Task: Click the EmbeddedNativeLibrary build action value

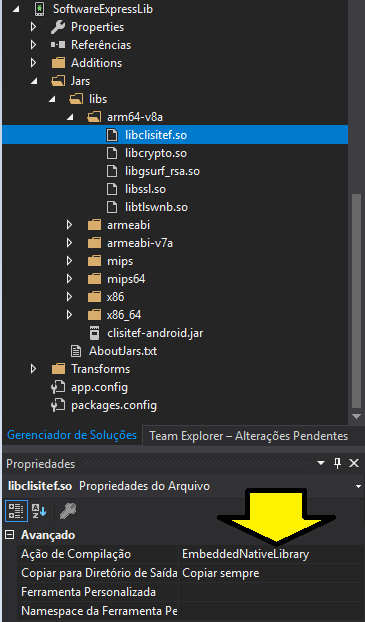Action: [245, 554]
